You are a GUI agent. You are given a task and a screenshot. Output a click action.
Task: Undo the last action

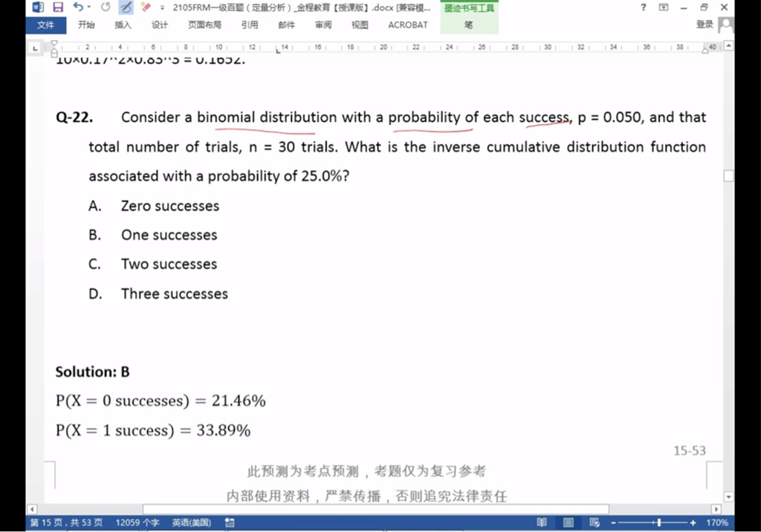[78, 7]
